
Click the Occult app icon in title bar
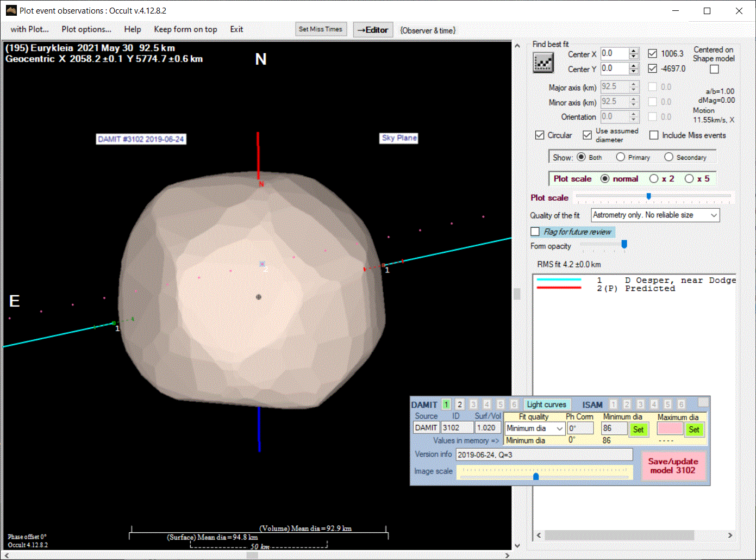tap(11, 10)
